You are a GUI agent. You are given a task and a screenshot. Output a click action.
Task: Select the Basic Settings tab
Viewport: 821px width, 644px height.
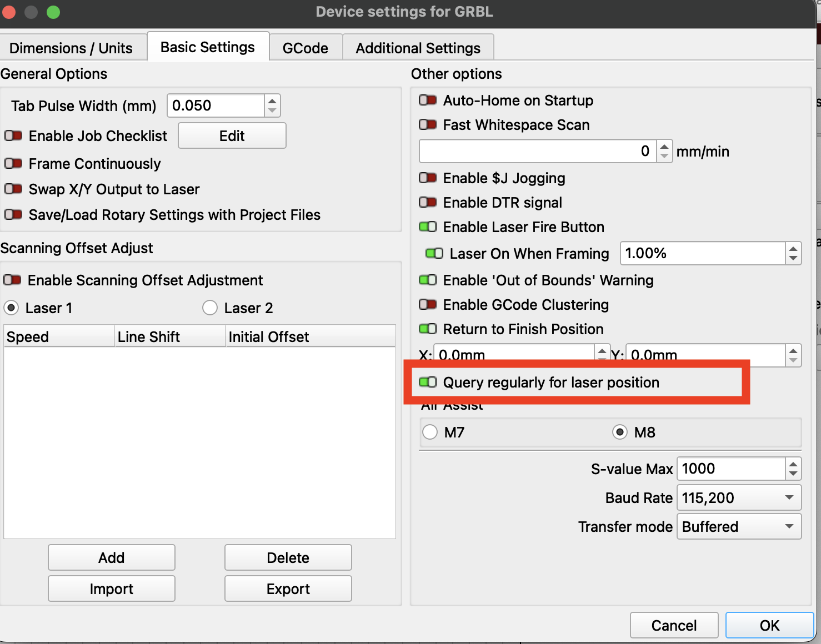(x=208, y=47)
